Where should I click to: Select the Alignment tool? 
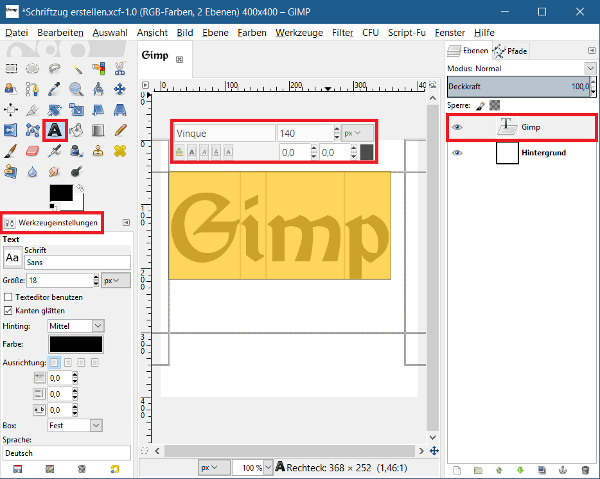pyautogui.click(x=11, y=110)
